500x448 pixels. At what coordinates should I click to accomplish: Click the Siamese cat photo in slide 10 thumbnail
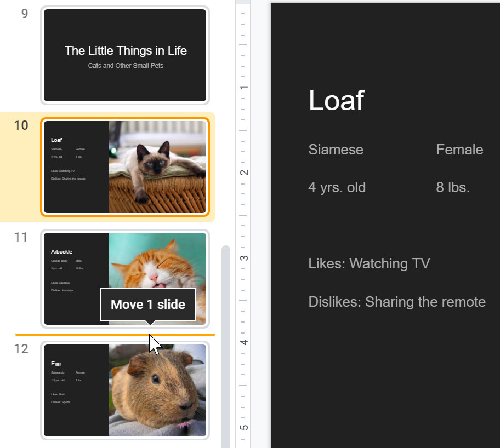point(158,166)
